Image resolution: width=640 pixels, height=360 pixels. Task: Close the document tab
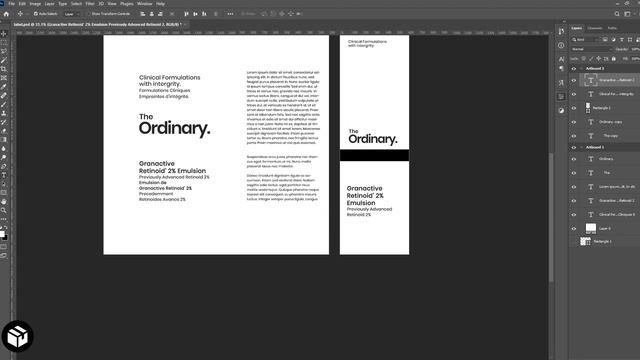point(185,24)
